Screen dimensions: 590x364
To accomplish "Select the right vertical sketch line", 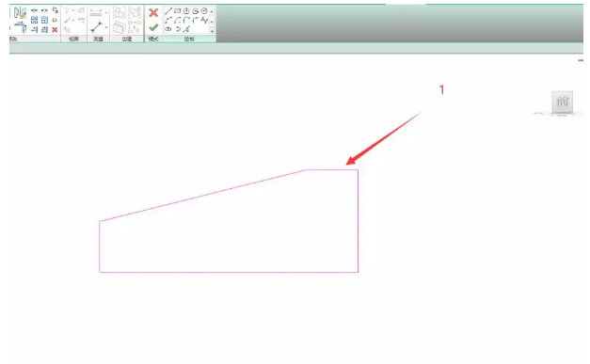I will tap(358, 221).
